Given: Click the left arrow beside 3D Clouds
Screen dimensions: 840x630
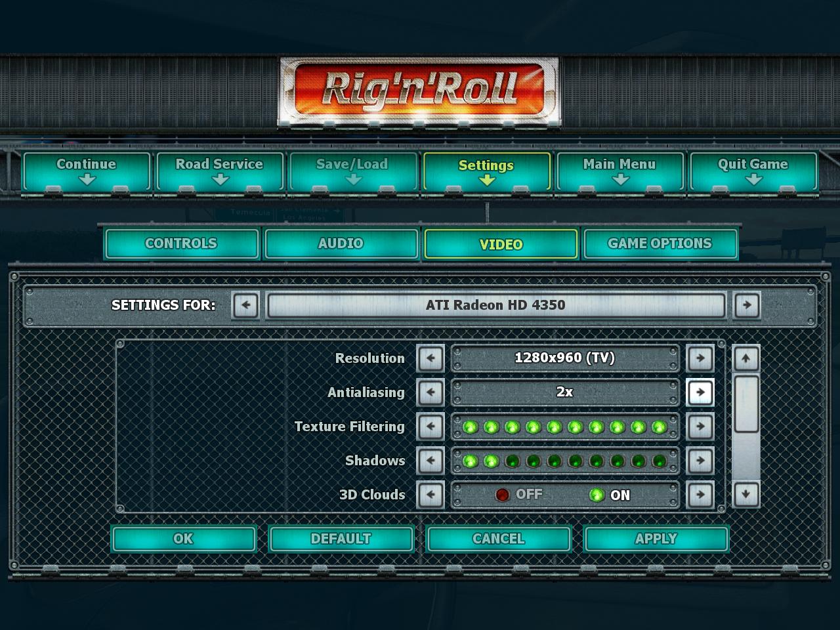Looking at the screenshot, I should [x=430, y=495].
